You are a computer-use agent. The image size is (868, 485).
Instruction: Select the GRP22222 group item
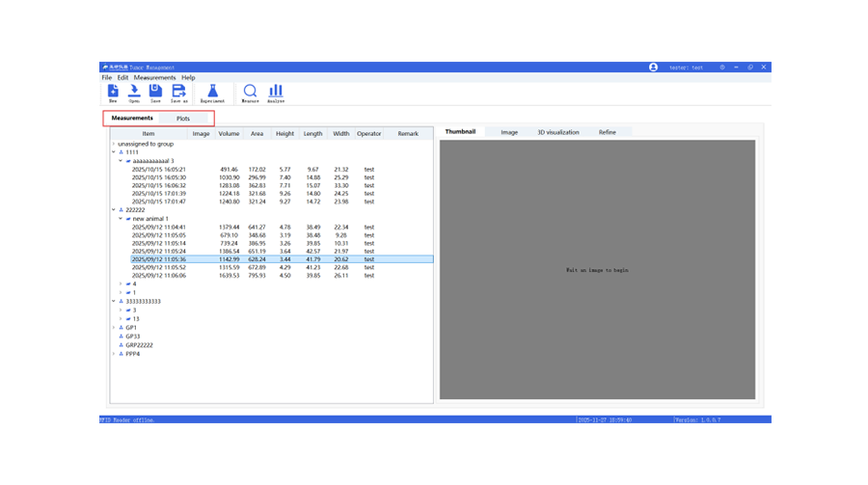tap(139, 345)
